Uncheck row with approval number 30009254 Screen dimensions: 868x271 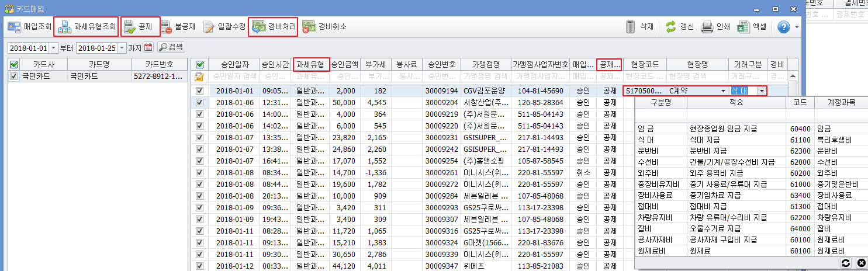tap(199, 161)
